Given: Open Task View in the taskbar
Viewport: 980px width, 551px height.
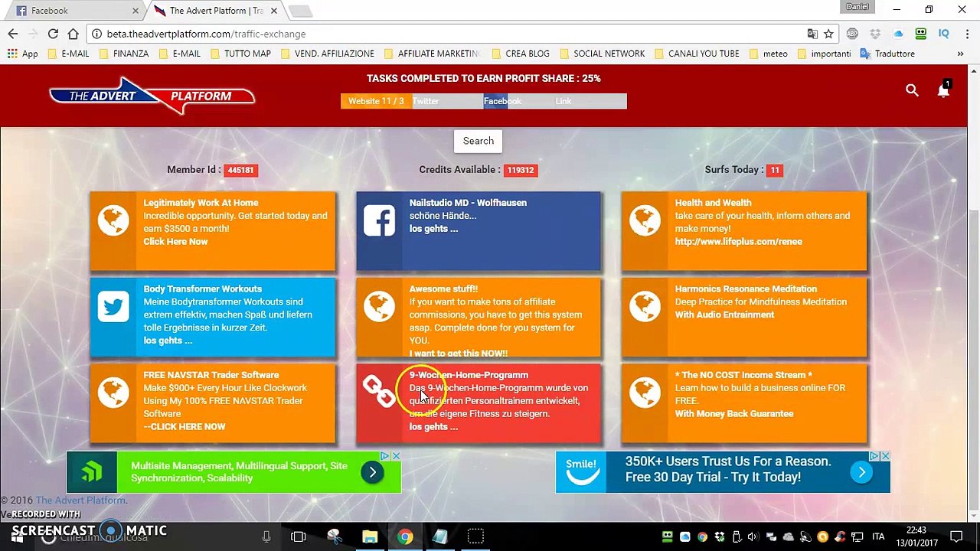Looking at the screenshot, I should click(x=299, y=536).
